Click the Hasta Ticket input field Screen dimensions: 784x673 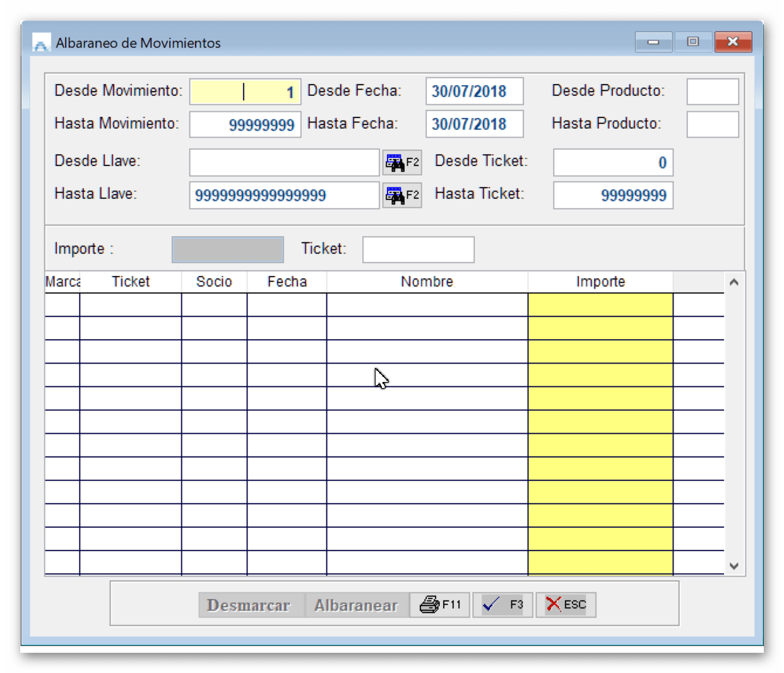613,195
